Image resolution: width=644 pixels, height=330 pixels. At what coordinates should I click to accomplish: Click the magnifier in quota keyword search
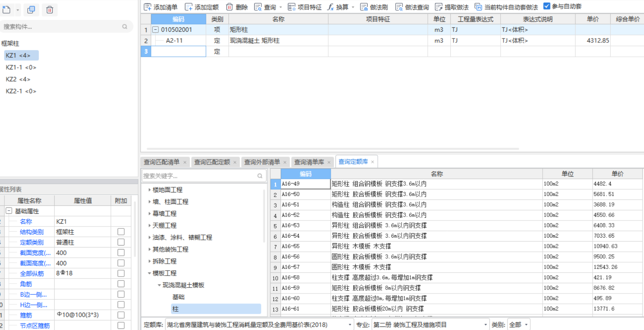click(260, 176)
